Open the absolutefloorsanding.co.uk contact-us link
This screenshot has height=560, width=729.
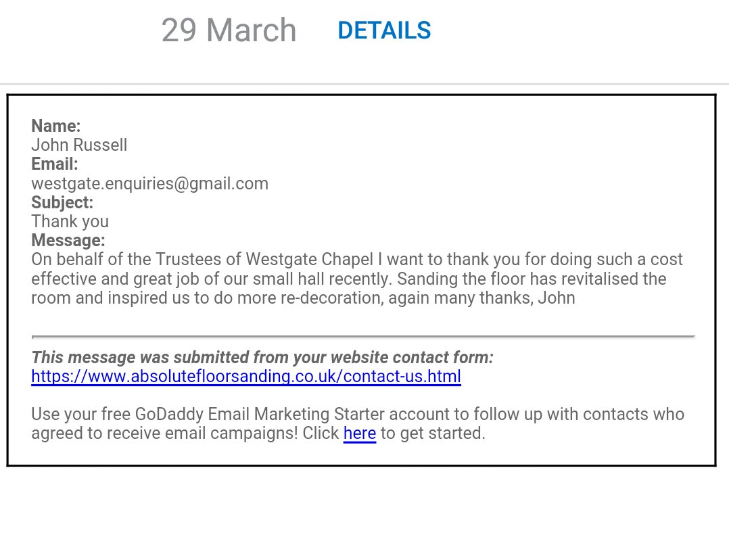click(246, 376)
